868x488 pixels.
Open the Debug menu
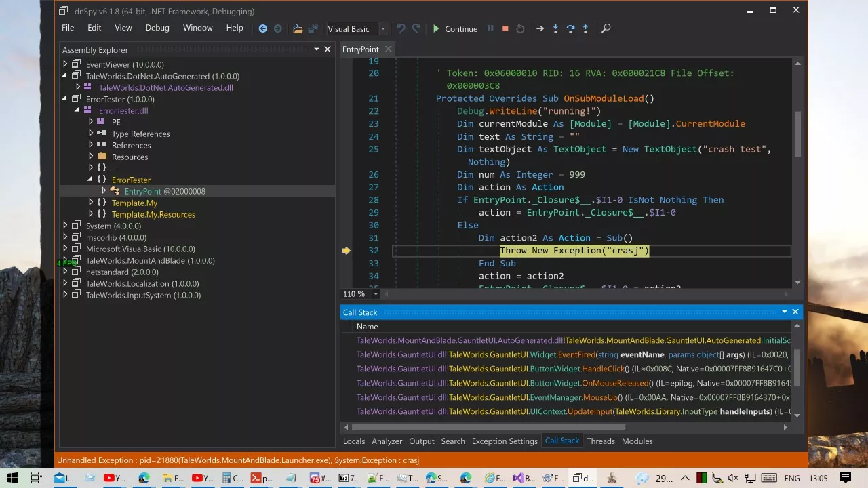point(157,28)
